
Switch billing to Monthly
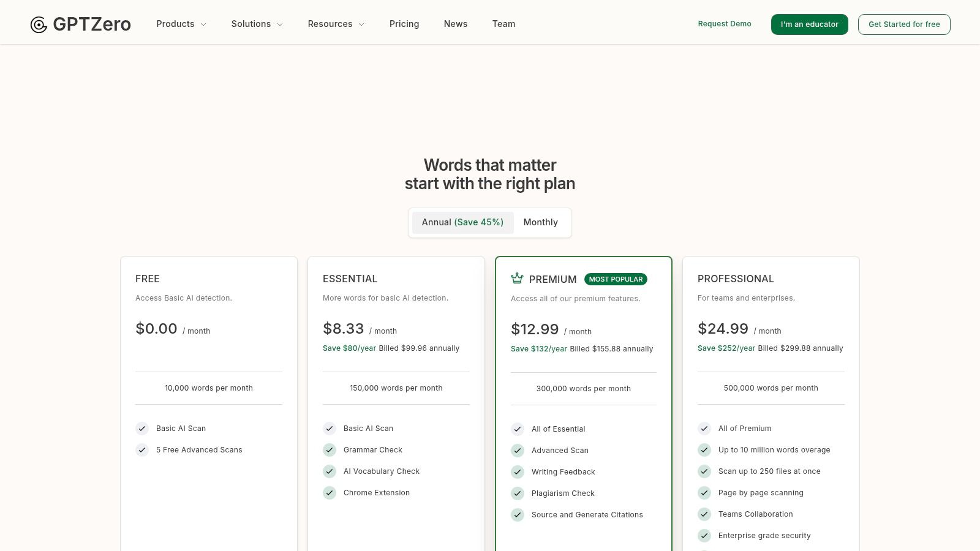[x=540, y=222]
